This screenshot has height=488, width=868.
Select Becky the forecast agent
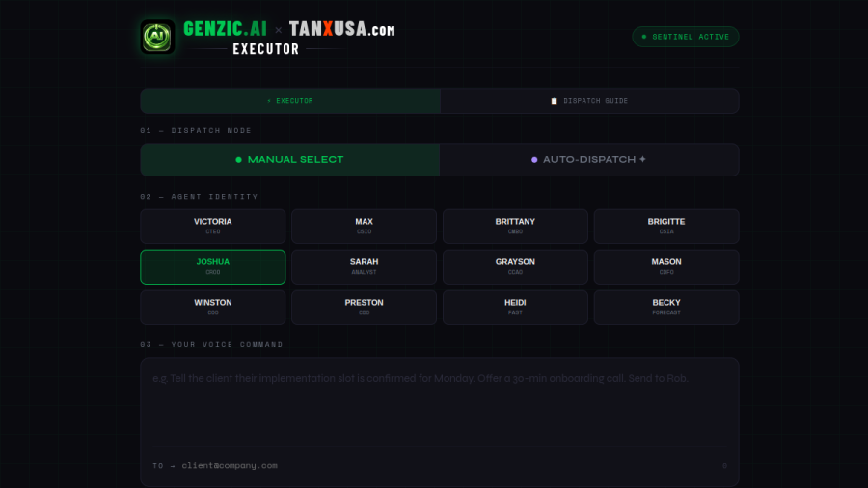tap(666, 307)
